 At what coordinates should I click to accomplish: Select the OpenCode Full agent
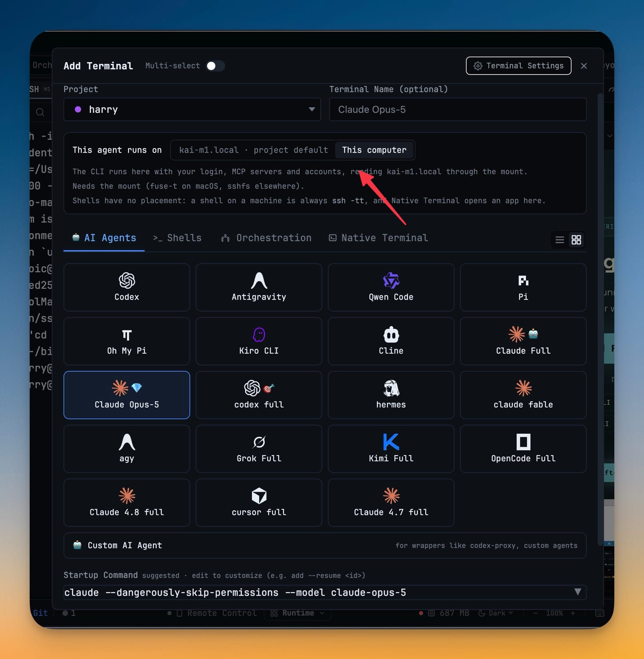[523, 449]
